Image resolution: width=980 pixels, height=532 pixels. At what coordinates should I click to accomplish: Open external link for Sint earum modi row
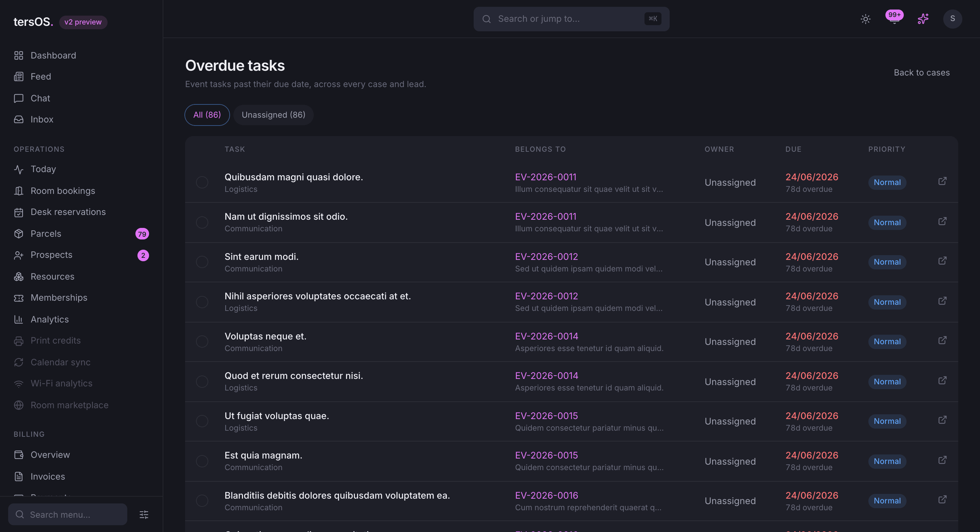pyautogui.click(x=942, y=261)
